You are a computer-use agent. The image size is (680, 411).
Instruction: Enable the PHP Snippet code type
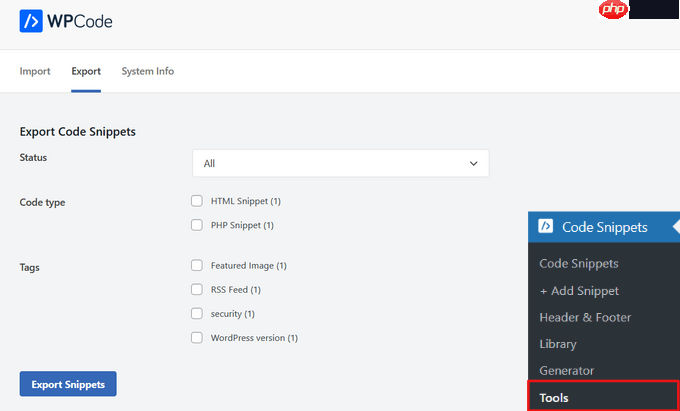click(x=197, y=225)
